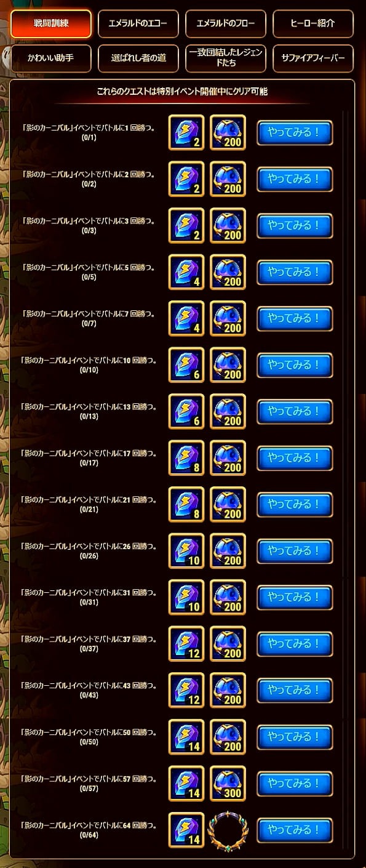366x868 pixels.
Task: Click the blue slime 200 reward in the 2-win quest
Action: 228,179
